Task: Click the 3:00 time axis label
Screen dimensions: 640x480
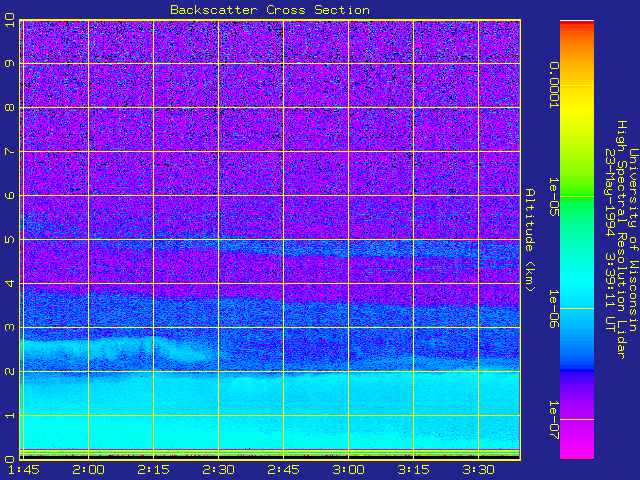Action: click(x=348, y=470)
